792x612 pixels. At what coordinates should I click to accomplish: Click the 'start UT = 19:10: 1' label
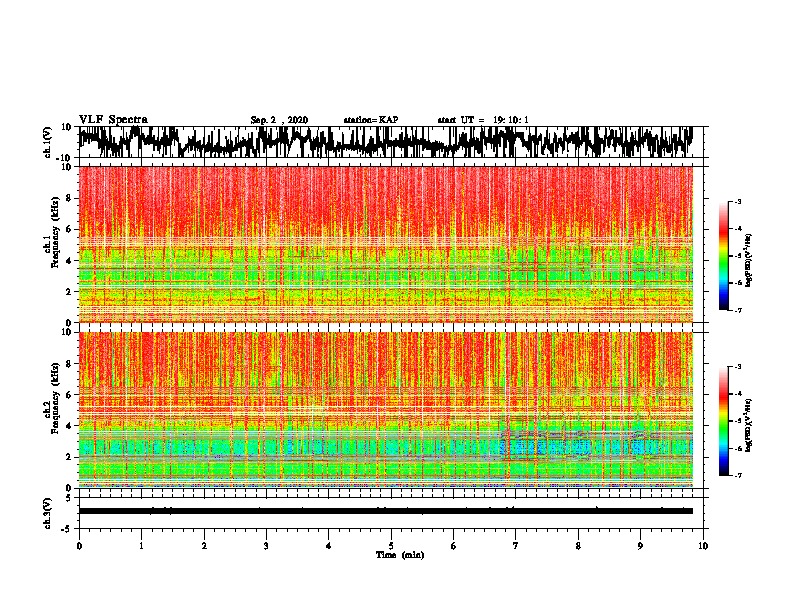click(483, 120)
